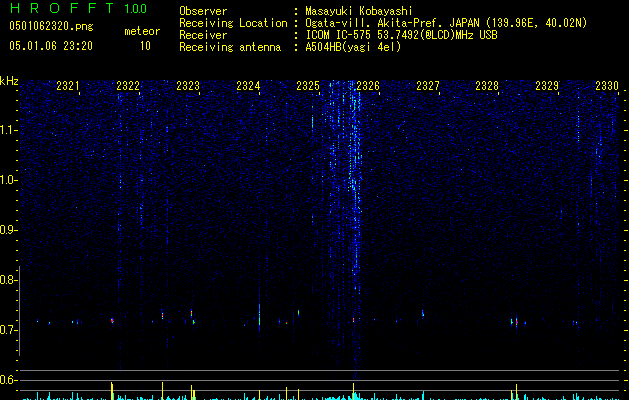Click the 2325 time marker

point(308,86)
